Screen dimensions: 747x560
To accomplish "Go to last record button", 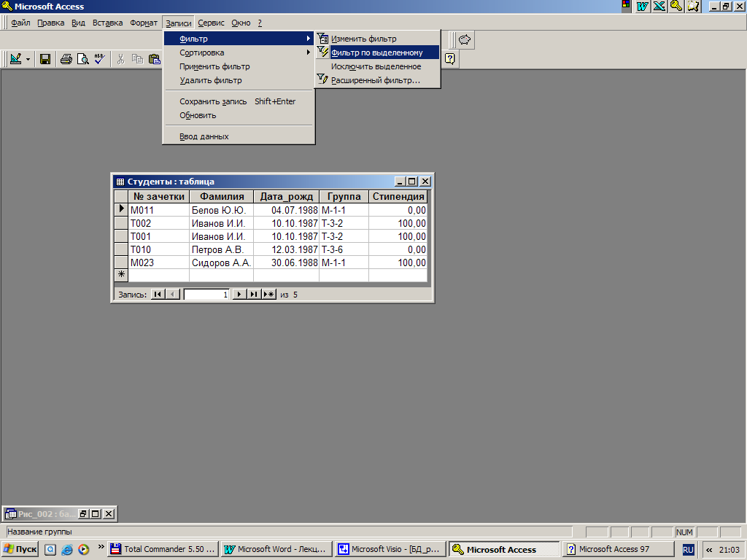I will (x=254, y=295).
